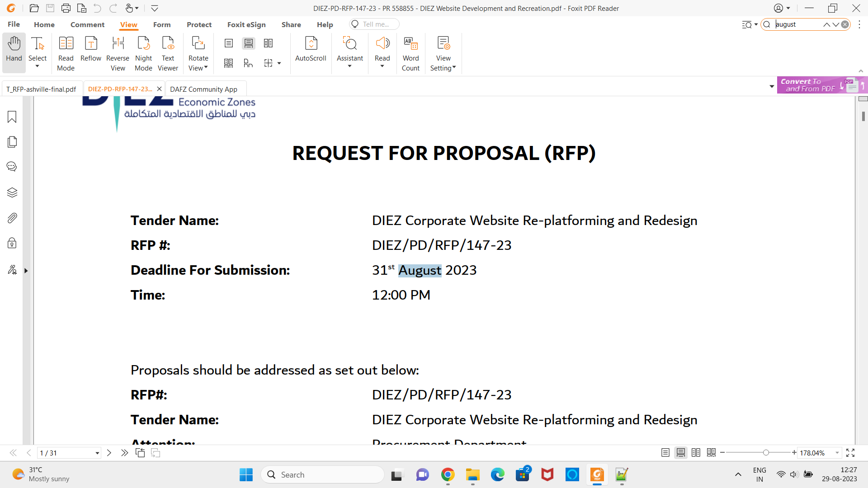The image size is (868, 488).
Task: Switch to the Form tab
Action: (162, 24)
